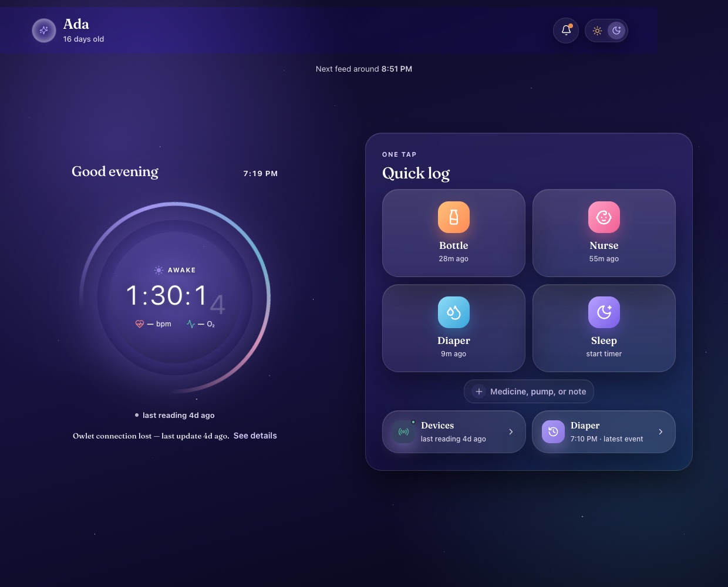Screen dimensions: 728x587
Task: Expand the Devices row chevron
Action: pyautogui.click(x=511, y=431)
